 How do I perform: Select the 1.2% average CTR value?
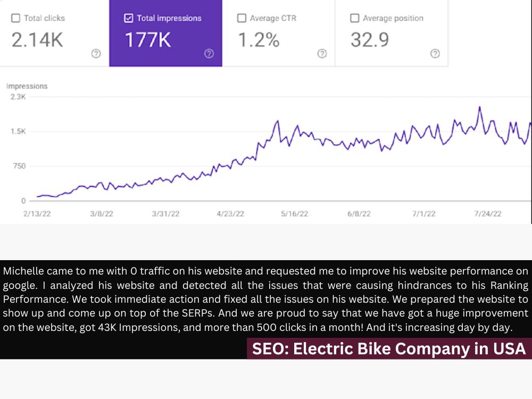259,40
